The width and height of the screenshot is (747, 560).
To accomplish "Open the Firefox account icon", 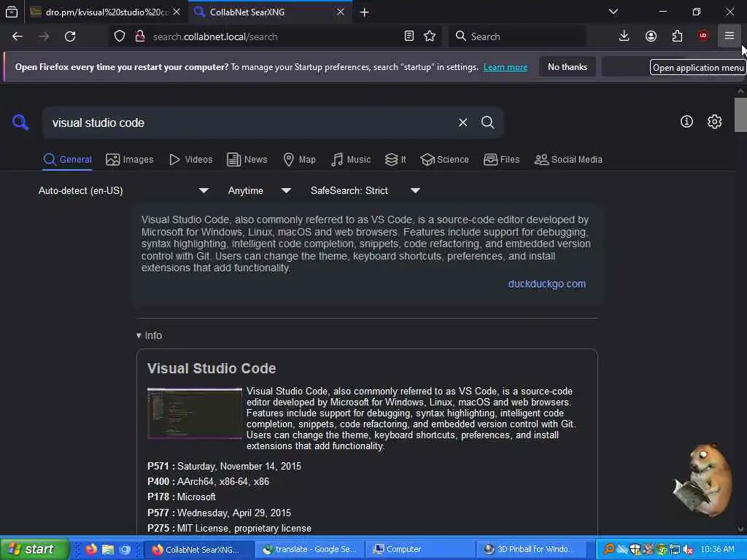I will [x=651, y=36].
